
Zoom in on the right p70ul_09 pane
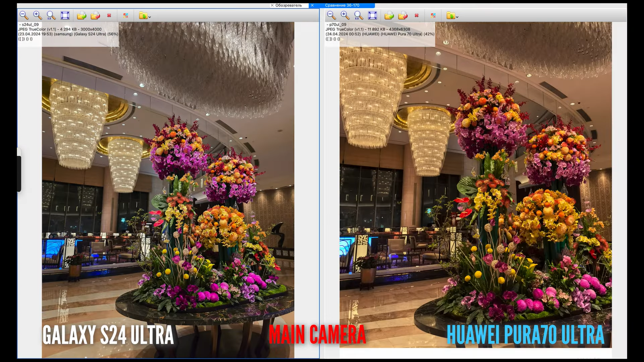345,15
